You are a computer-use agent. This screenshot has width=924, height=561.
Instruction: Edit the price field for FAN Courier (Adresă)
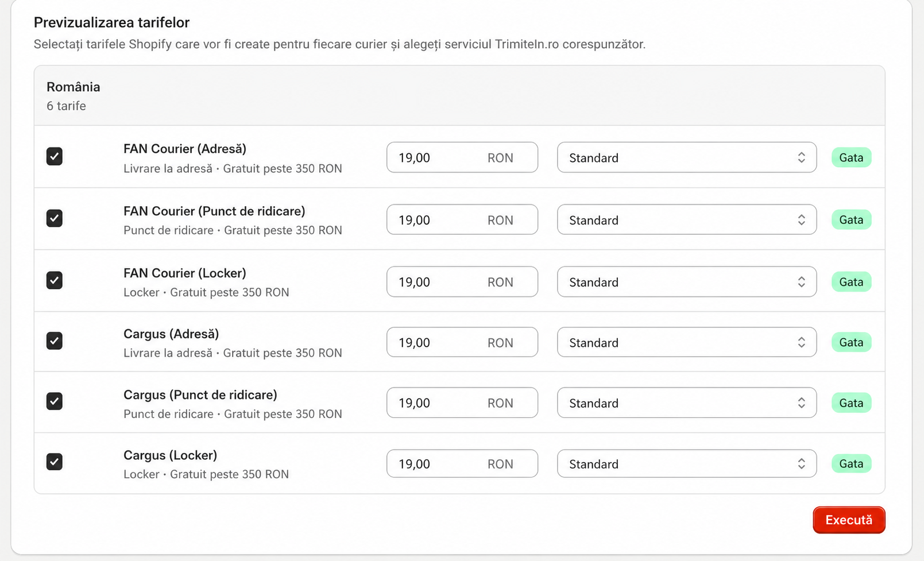click(462, 157)
